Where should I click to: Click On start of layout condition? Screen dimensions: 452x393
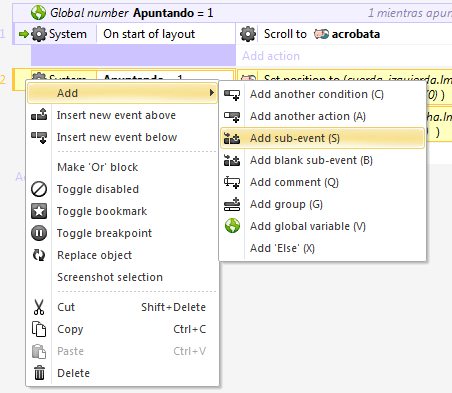pyautogui.click(x=149, y=34)
